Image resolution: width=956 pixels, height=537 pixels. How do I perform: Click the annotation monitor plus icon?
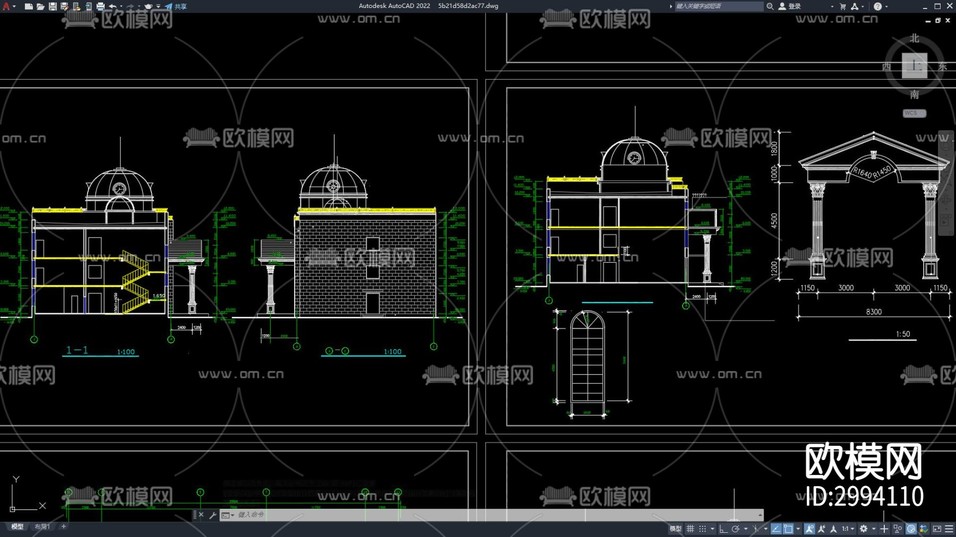tap(884, 529)
